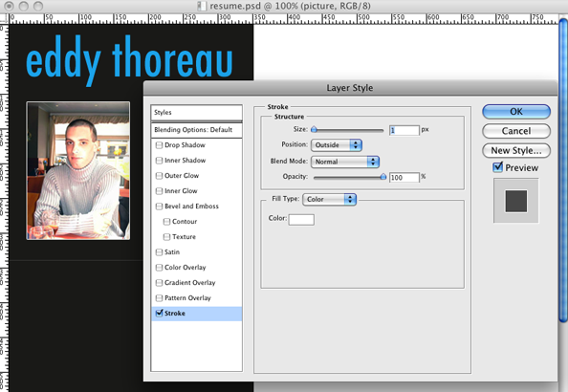568x392 pixels.
Task: Tick the Outer Glow checkbox
Action: (x=159, y=176)
